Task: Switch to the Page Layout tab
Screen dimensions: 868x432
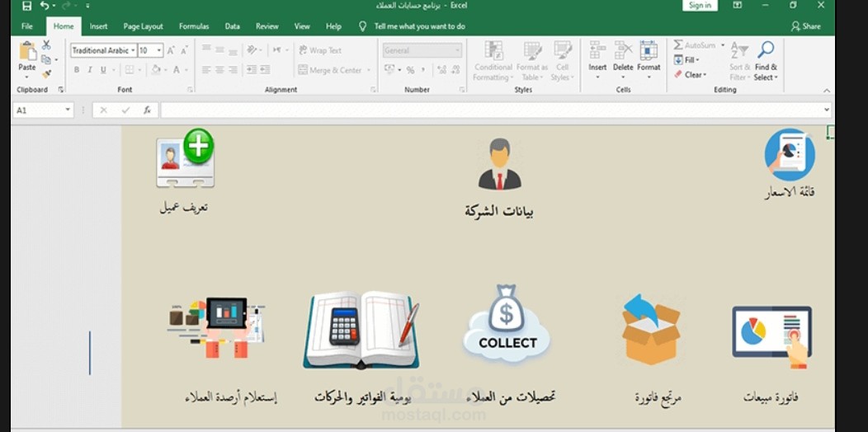Action: pyautogui.click(x=143, y=26)
